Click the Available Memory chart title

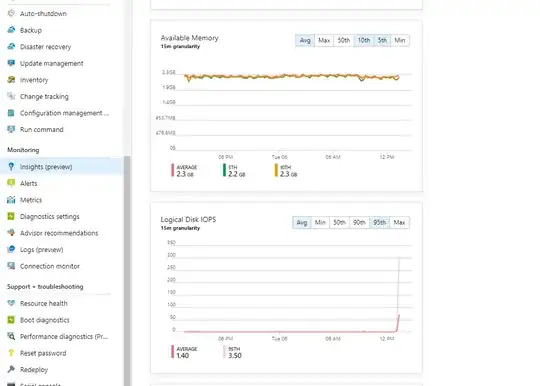[189, 38]
